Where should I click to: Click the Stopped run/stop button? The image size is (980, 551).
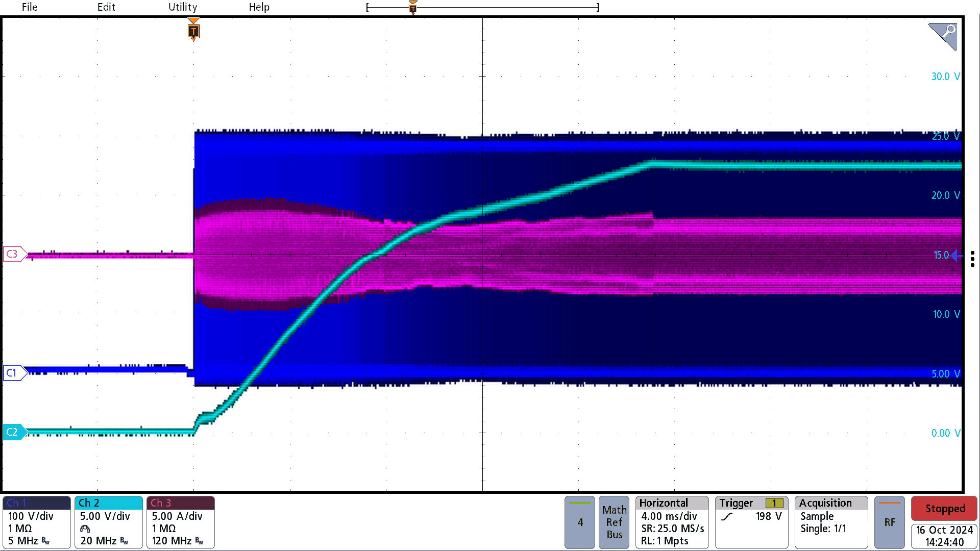944,509
